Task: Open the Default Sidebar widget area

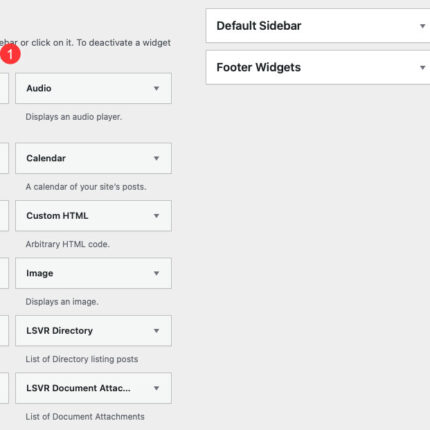Action: click(318, 26)
